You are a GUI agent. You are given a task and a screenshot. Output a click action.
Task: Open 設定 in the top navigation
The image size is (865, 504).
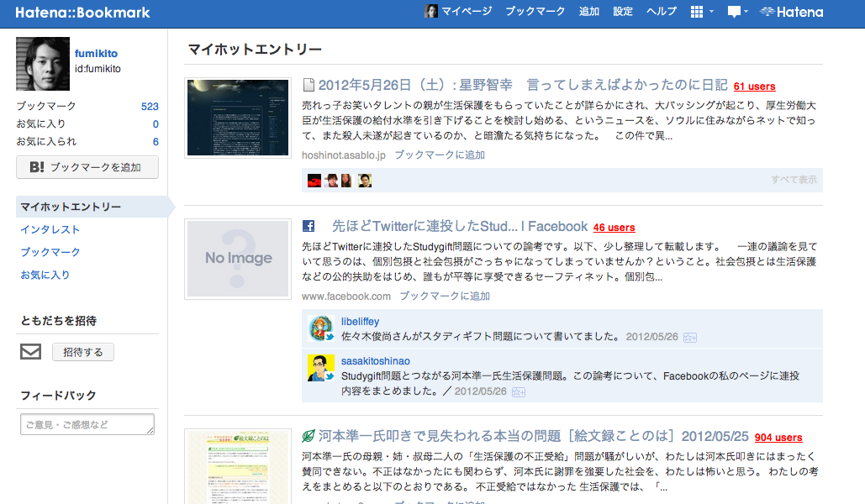click(623, 12)
